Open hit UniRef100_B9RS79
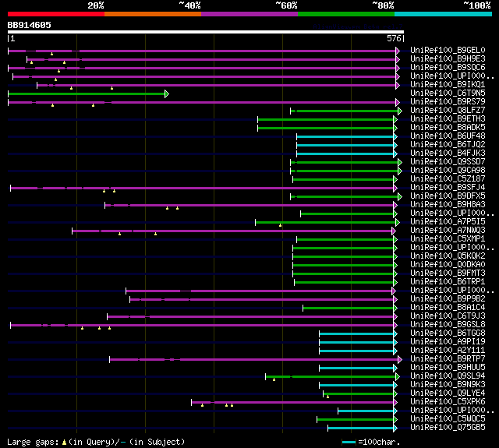 click(448, 102)
